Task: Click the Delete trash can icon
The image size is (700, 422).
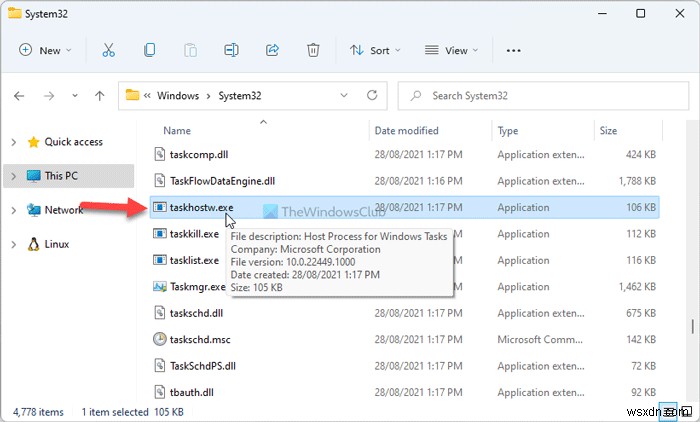Action: pos(313,50)
